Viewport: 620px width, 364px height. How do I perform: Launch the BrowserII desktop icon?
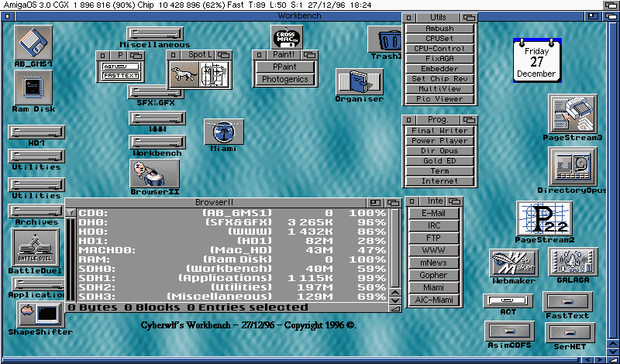154,173
